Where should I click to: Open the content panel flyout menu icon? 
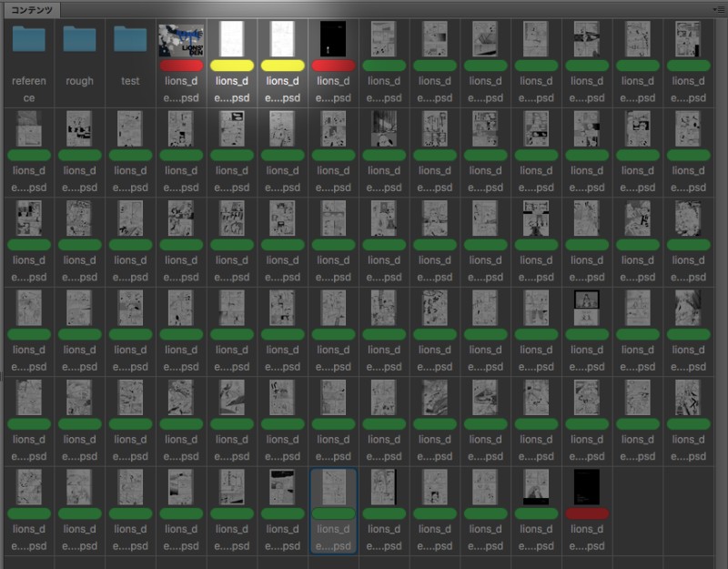pos(717,9)
